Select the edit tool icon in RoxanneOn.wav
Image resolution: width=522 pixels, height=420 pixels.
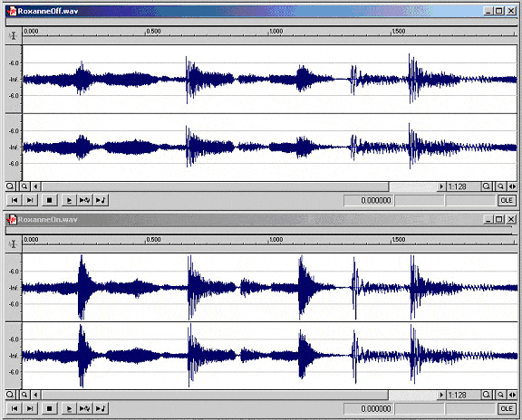(14, 244)
